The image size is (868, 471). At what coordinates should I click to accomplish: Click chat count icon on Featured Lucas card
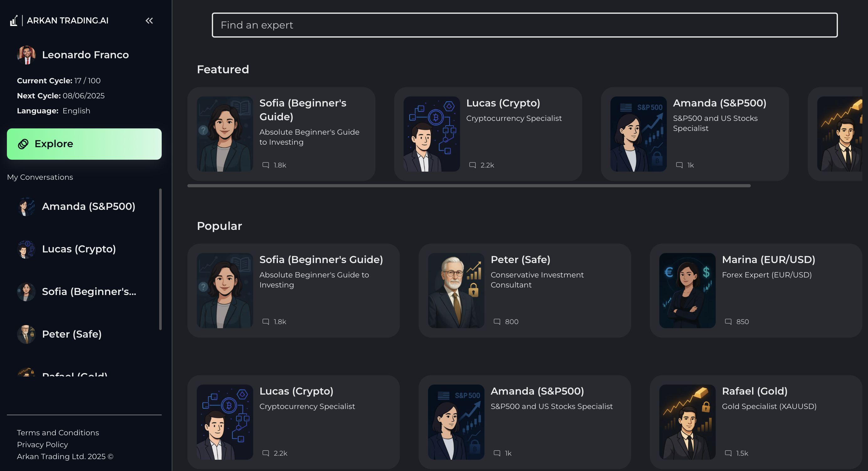click(x=473, y=165)
